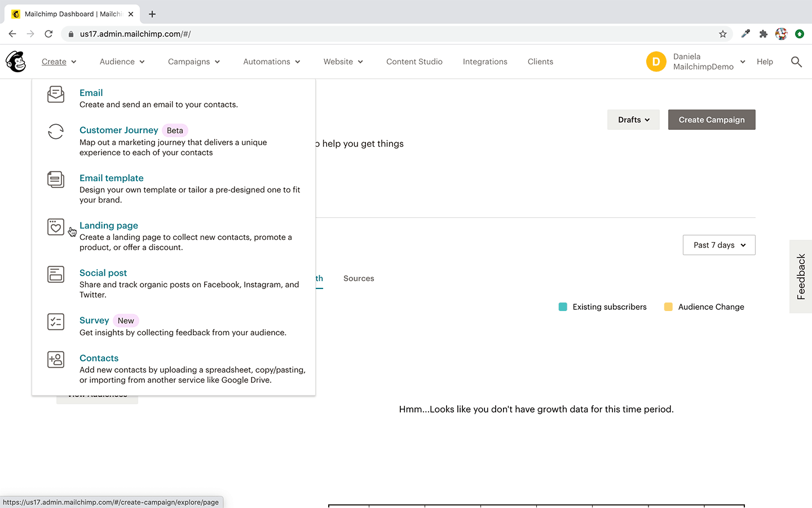Choose Survey link
The height and width of the screenshot is (508, 812).
(94, 320)
